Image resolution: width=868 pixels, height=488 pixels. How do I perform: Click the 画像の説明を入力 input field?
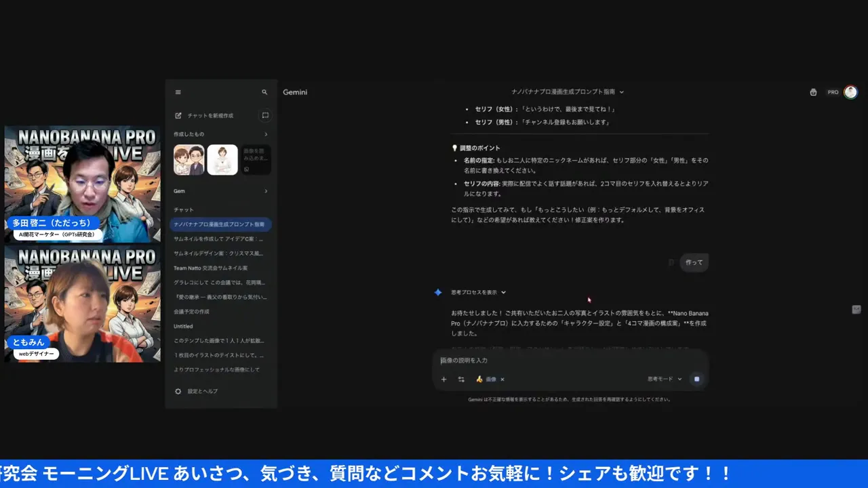pyautogui.click(x=570, y=360)
